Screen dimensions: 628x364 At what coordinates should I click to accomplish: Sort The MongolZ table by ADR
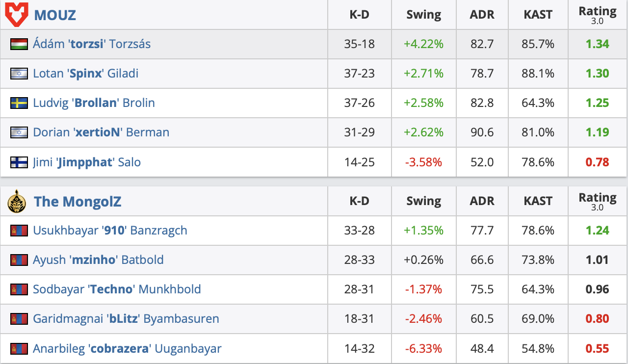click(482, 201)
